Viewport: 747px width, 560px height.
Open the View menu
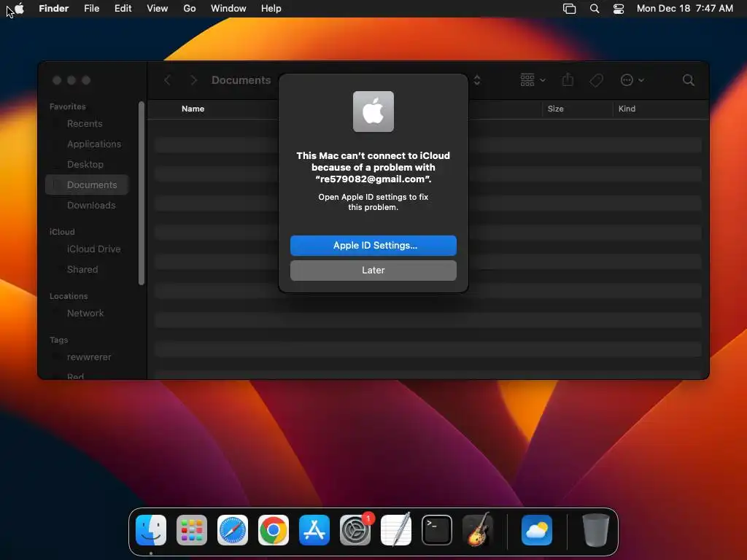pos(158,9)
